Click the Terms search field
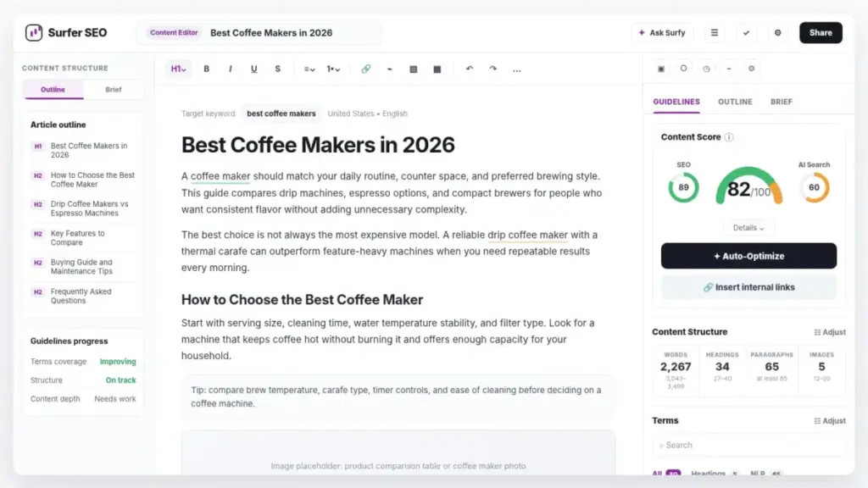Image resolution: width=868 pixels, height=488 pixels. click(x=748, y=446)
